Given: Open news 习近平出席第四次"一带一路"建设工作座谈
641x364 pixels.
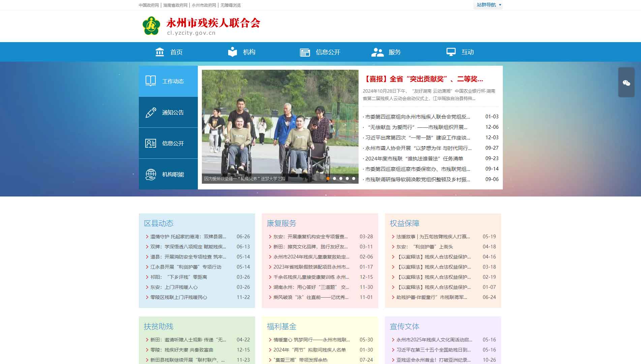Looking at the screenshot, I should (x=418, y=138).
